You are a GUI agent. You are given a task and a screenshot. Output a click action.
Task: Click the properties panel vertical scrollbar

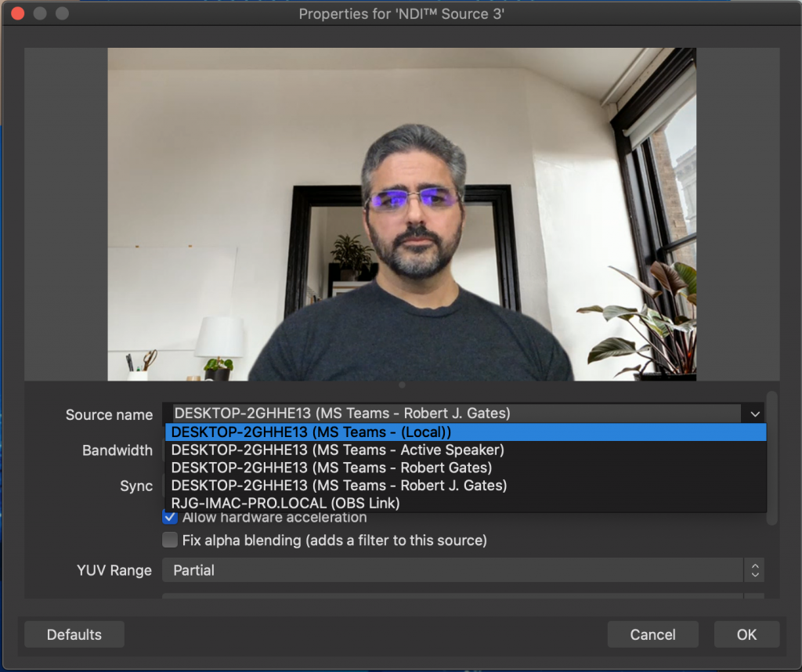pyautogui.click(x=772, y=457)
